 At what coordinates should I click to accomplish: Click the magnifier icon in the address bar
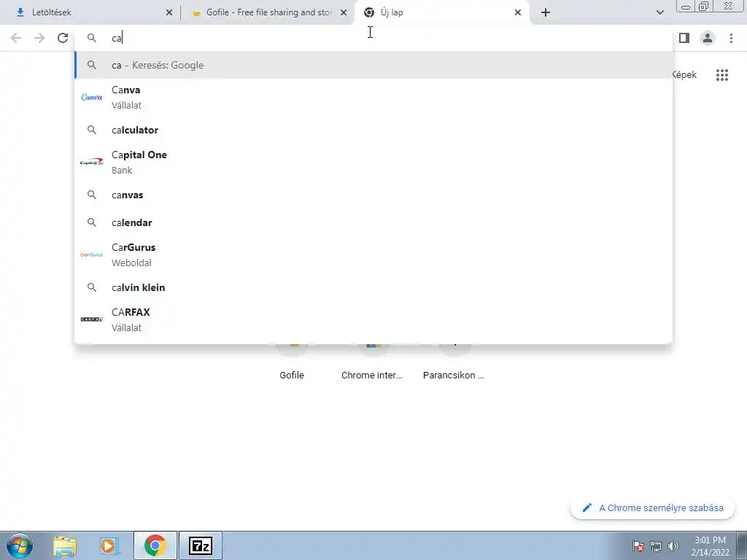click(x=91, y=38)
